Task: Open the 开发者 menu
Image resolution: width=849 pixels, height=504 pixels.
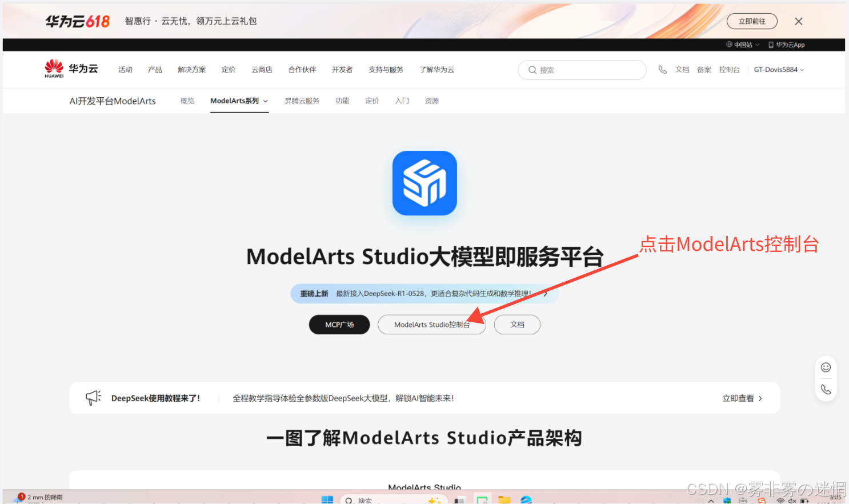Action: coord(342,70)
